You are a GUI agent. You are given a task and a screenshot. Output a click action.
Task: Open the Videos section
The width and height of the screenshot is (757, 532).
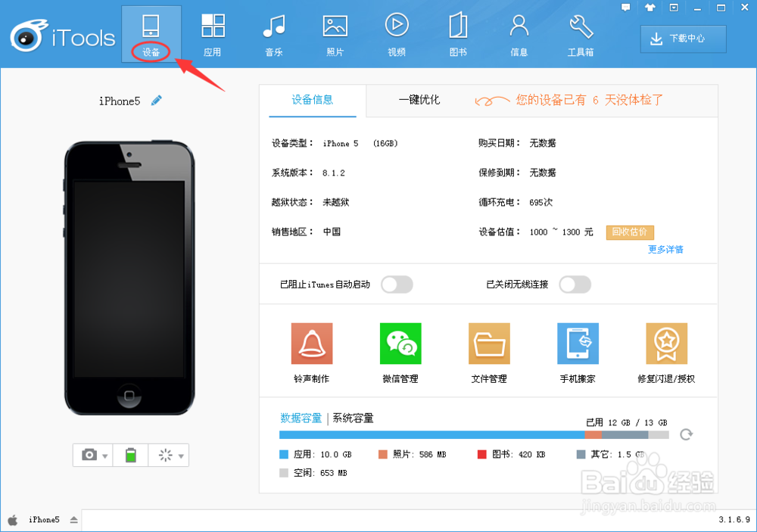(396, 34)
